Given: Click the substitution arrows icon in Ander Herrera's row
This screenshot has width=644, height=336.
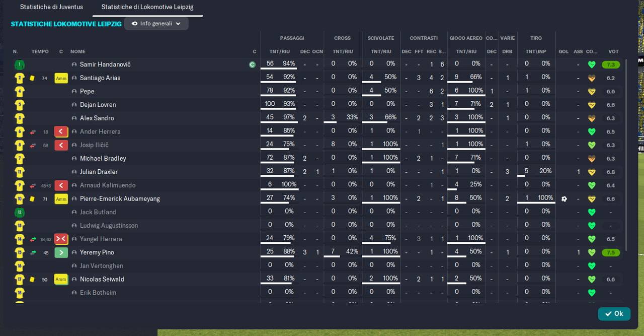Looking at the screenshot, I should click(x=33, y=131).
